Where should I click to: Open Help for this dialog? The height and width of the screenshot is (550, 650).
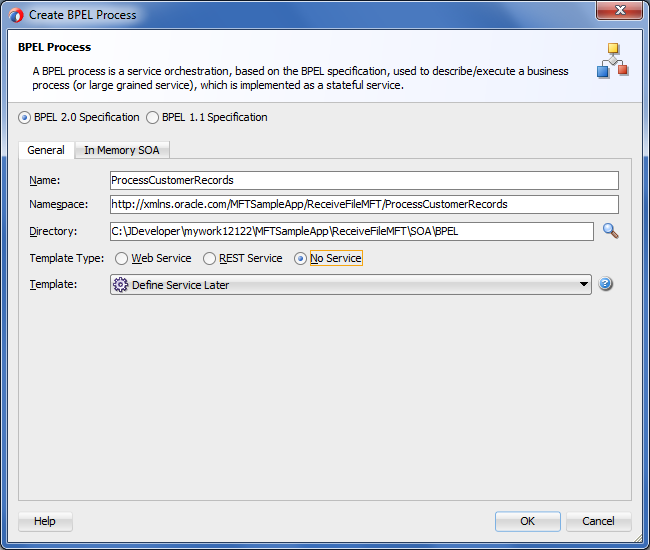(x=45, y=521)
